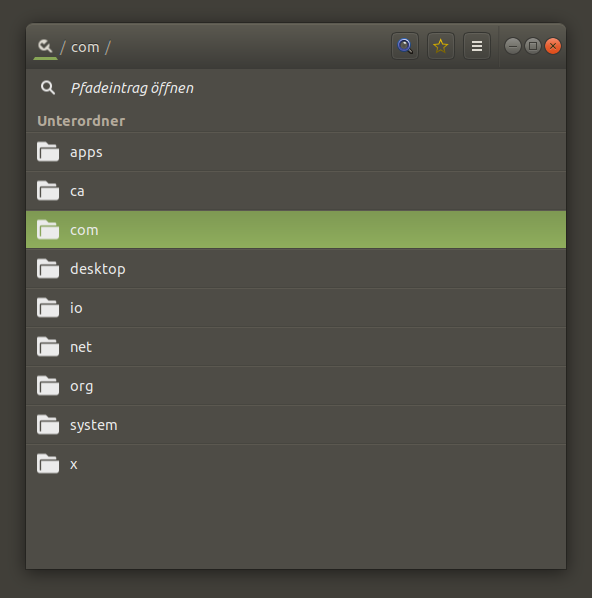Click the folder icon next to system
Image resolution: width=592 pixels, height=598 pixels.
(x=48, y=424)
